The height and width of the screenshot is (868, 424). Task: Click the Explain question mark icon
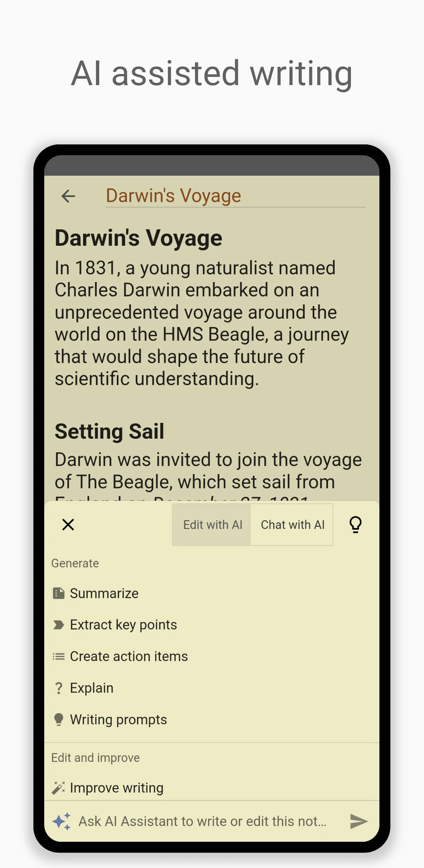(x=59, y=688)
